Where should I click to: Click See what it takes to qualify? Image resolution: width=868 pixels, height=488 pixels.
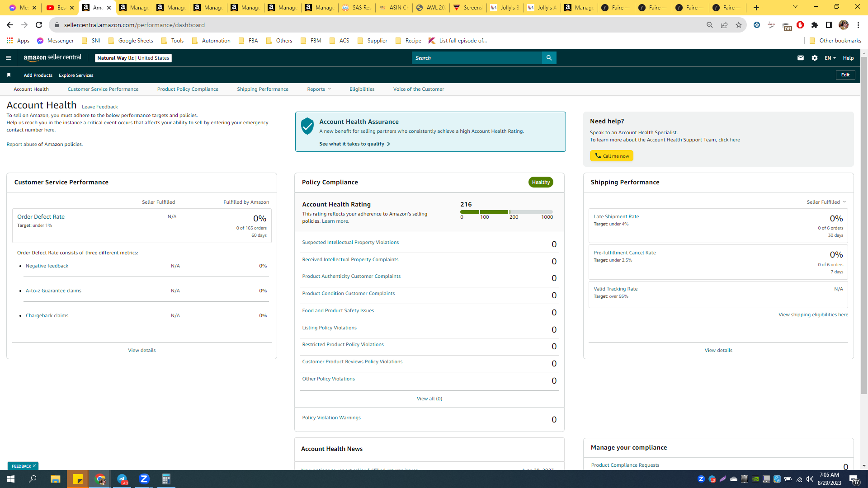click(354, 144)
